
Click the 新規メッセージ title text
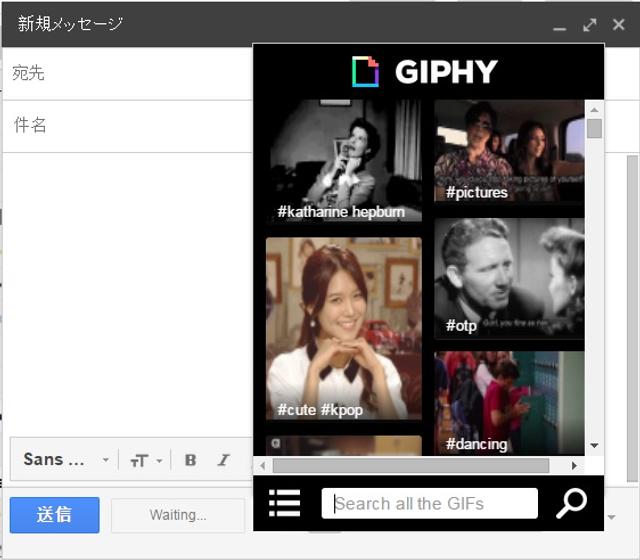click(70, 24)
